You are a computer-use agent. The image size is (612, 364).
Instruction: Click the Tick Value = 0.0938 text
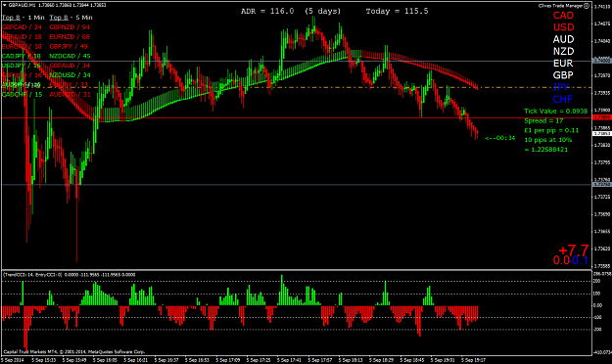[555, 112]
